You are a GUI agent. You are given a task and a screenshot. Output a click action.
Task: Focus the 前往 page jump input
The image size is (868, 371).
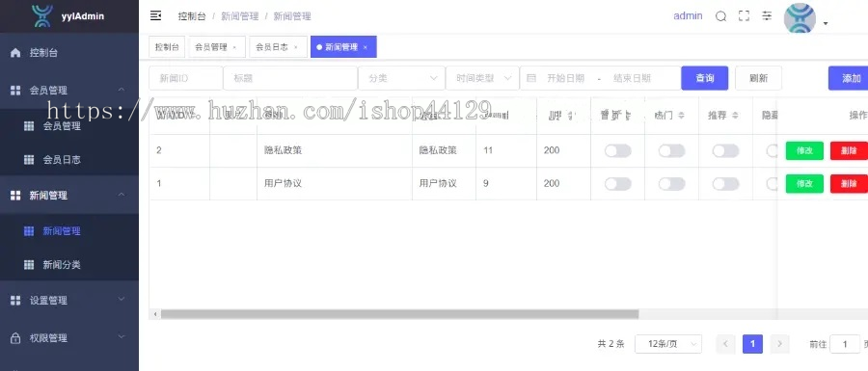point(845,344)
